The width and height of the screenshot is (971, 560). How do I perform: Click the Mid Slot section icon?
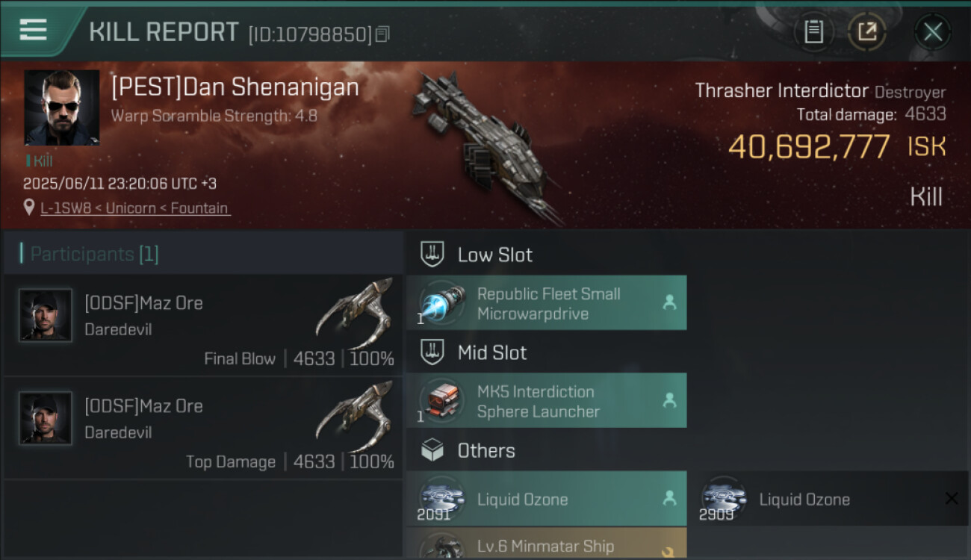[432, 352]
